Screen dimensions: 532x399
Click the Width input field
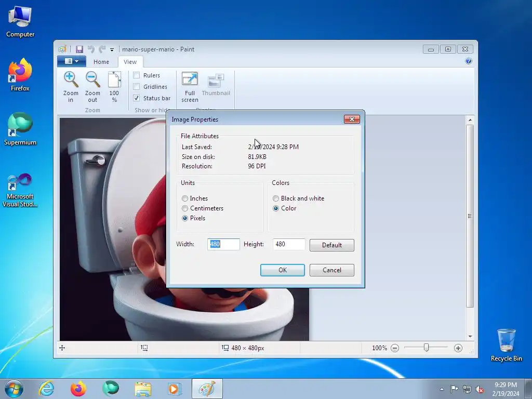pos(223,244)
